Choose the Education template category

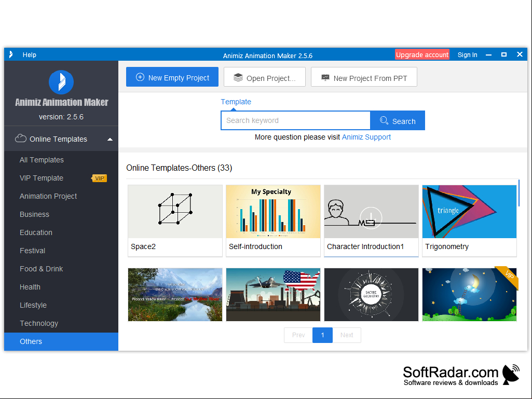[x=61, y=232]
